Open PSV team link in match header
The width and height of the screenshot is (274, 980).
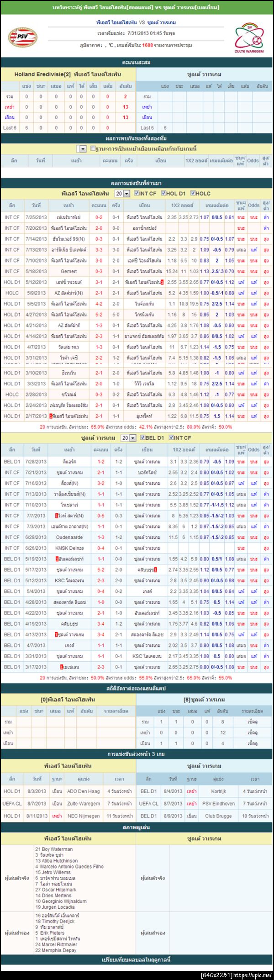116,22
